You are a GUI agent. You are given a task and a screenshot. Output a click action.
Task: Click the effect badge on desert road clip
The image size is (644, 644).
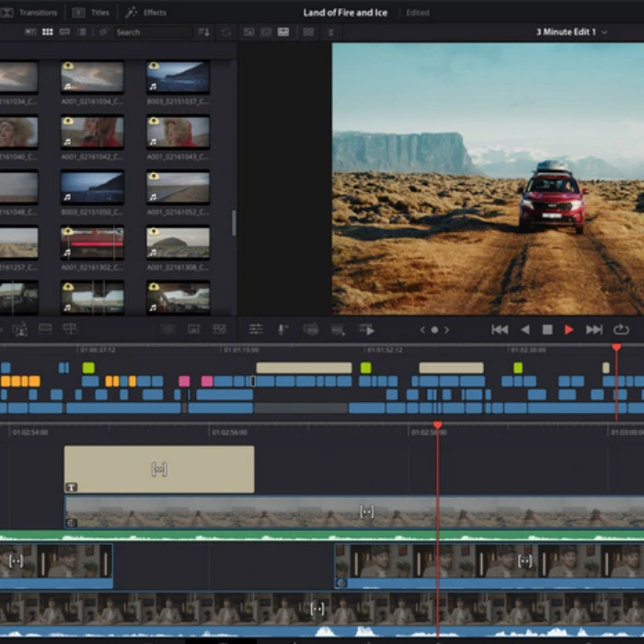tap(72, 523)
